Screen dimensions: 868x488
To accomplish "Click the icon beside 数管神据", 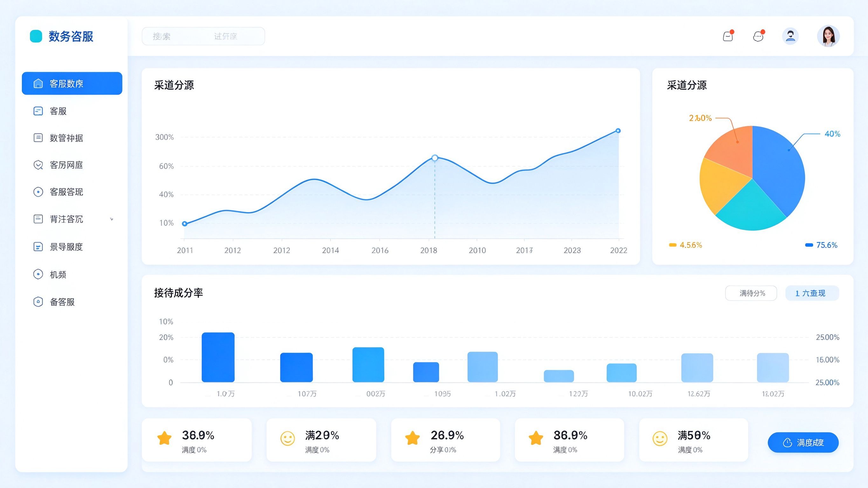I will tap(38, 138).
